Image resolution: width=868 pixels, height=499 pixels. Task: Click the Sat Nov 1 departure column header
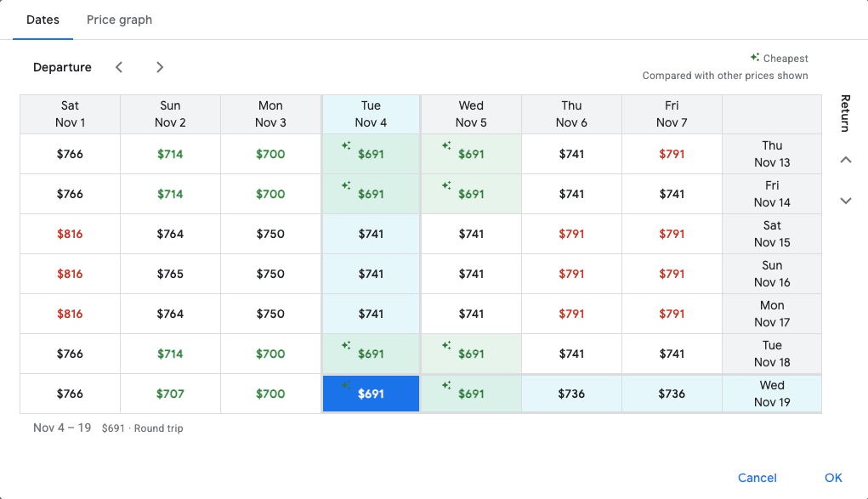click(70, 114)
